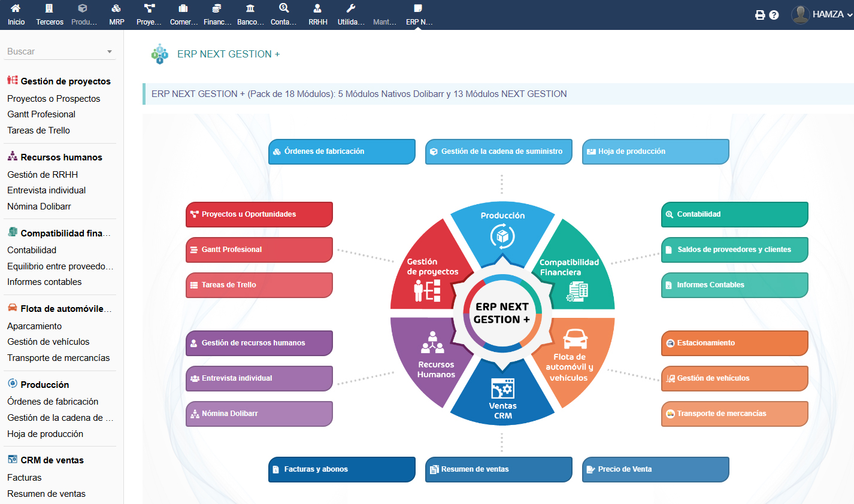The image size is (854, 504).
Task: Open Gestión de RRHH sidebar link
Action: (x=43, y=175)
